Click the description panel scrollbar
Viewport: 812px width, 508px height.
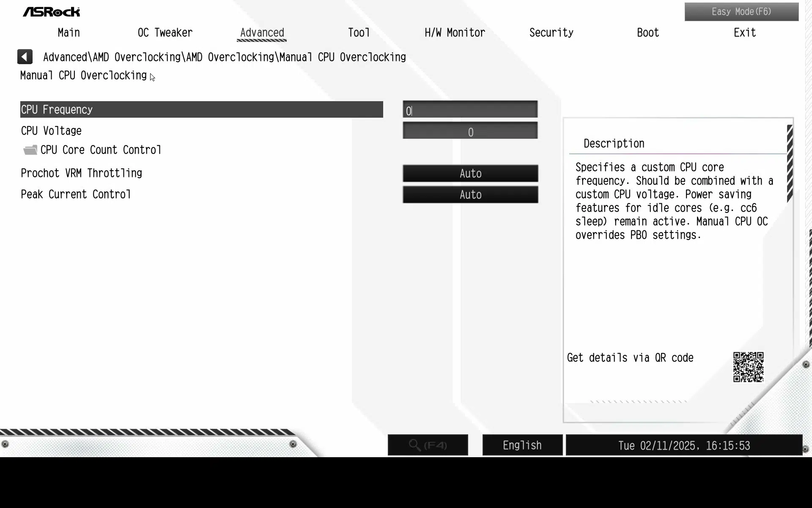[790, 164]
